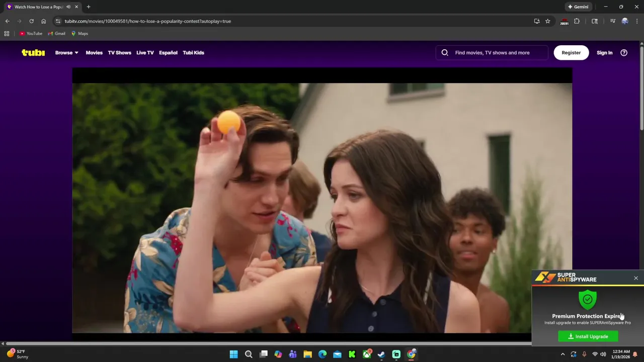
Task: Mute the tab via speaker icon
Action: point(68,7)
